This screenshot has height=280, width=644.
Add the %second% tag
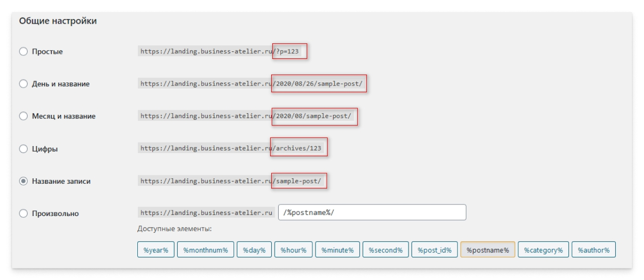(x=385, y=250)
